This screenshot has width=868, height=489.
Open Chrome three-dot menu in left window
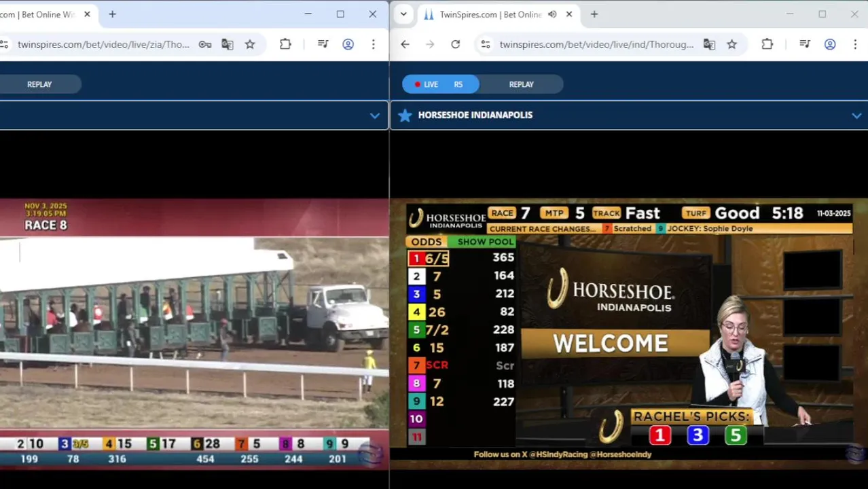tap(373, 44)
